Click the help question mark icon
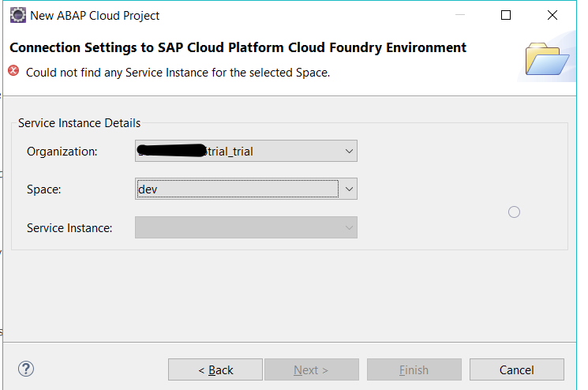Screen dimensions: 588x390 [26, 369]
